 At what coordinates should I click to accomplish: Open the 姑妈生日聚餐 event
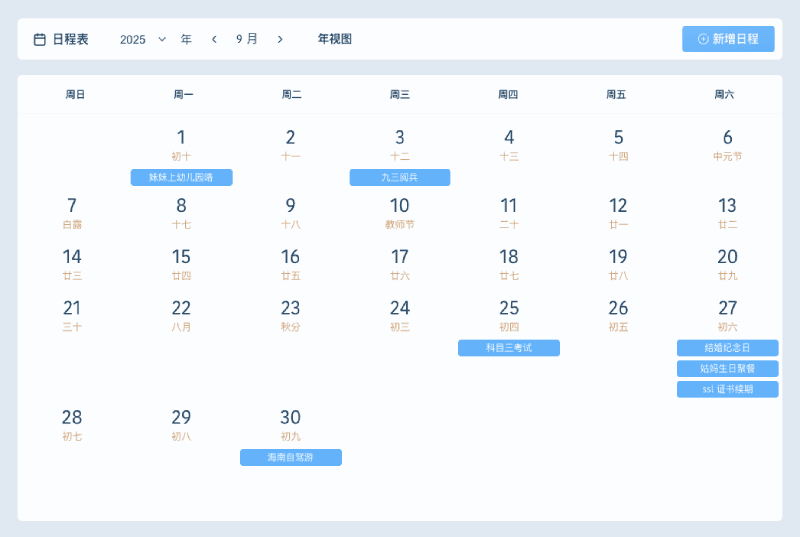click(x=727, y=369)
